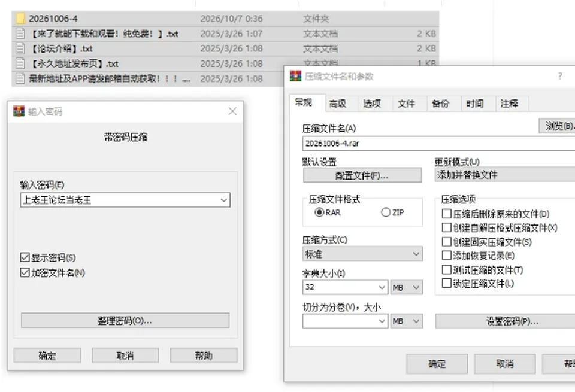Select the ZIP archive format

coord(385,212)
